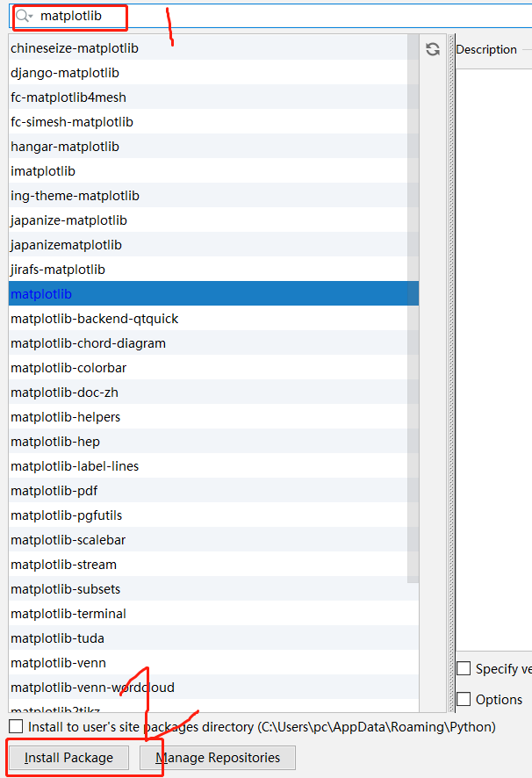Screen dimensions: 532x778
Task: Focus the package search field containing matplotlib
Action: (x=270, y=16)
